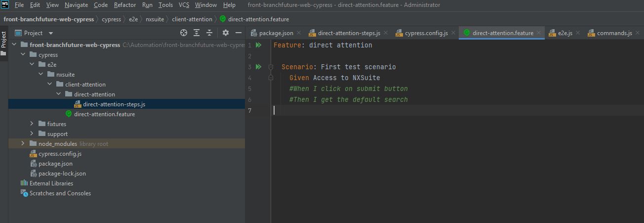The height and width of the screenshot is (223, 644).
Task: Open the Navigate menu
Action: click(x=76, y=5)
